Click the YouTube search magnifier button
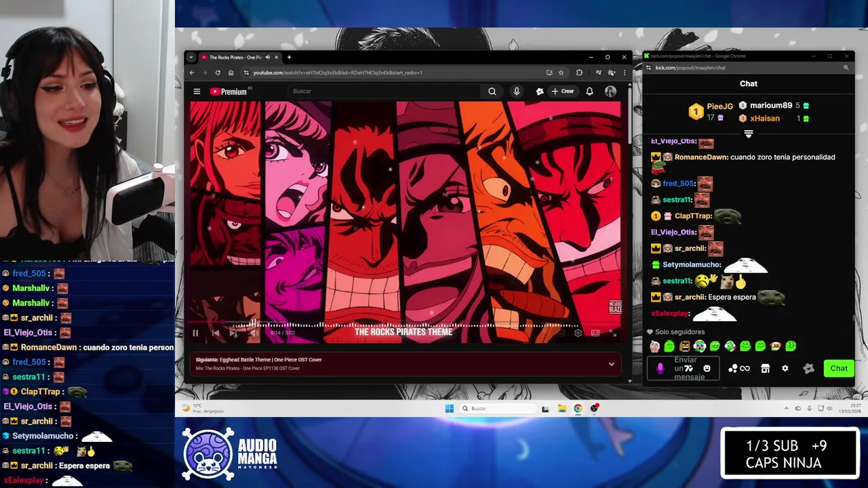 coord(492,91)
